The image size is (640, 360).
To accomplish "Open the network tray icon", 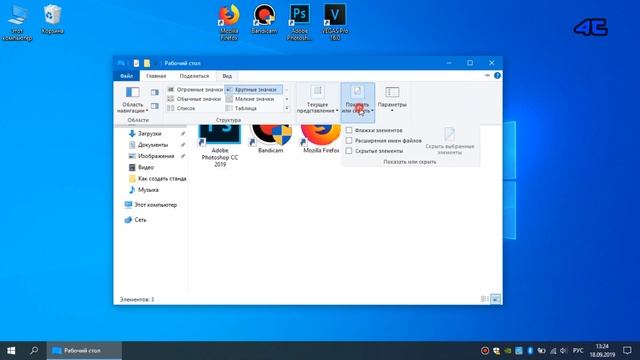I will tap(553, 351).
